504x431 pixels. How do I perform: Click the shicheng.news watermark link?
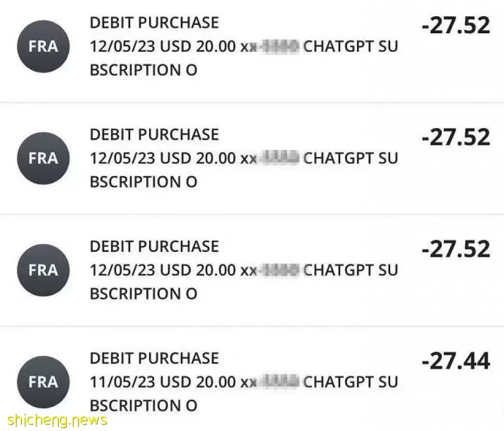[x=57, y=420]
